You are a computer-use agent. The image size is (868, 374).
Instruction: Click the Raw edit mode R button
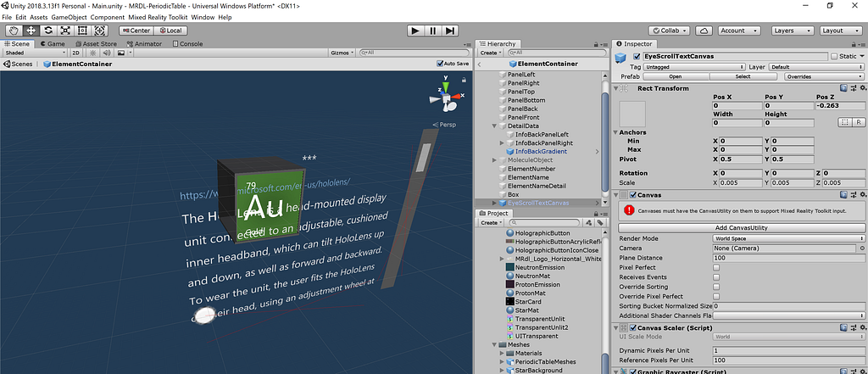(859, 122)
